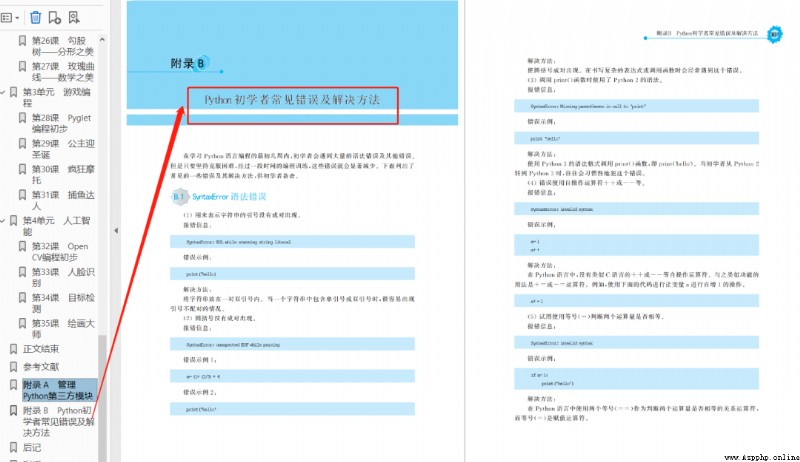Click bookmark icon beside 第31课

coord(22,195)
